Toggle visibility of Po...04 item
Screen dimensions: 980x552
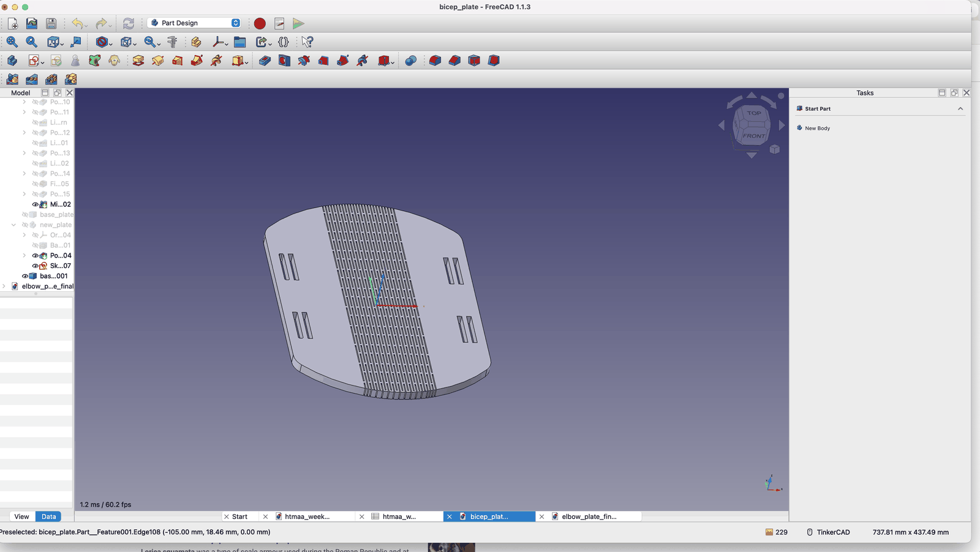point(35,256)
